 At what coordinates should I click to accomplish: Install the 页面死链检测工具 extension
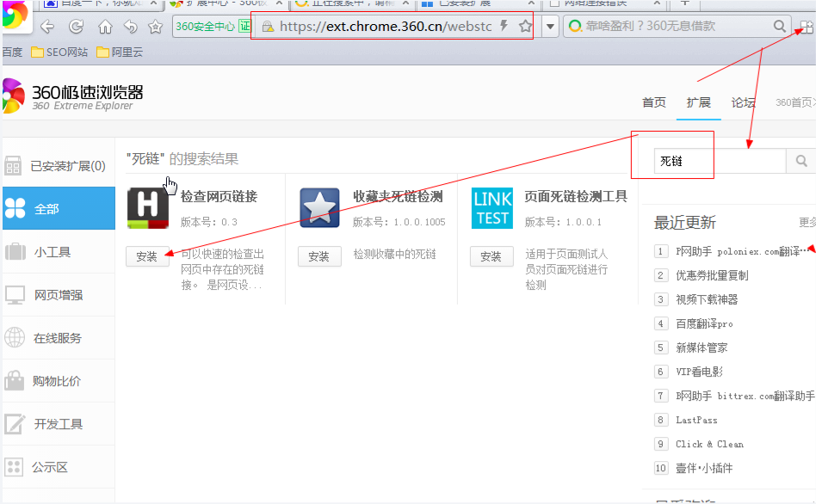pos(491,256)
